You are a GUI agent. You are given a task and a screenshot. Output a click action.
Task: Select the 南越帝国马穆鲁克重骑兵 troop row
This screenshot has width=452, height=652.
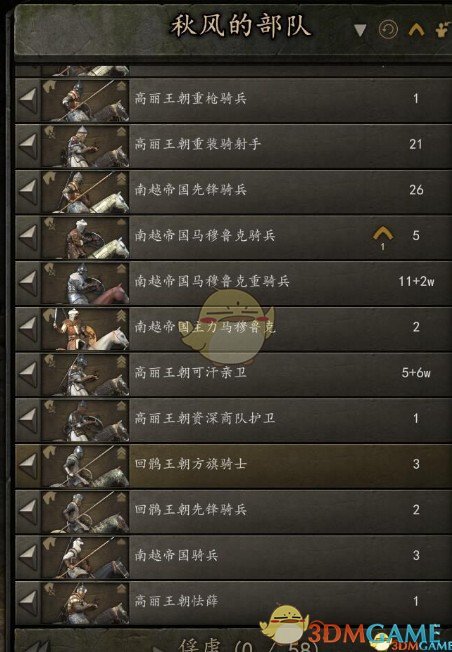(234, 283)
